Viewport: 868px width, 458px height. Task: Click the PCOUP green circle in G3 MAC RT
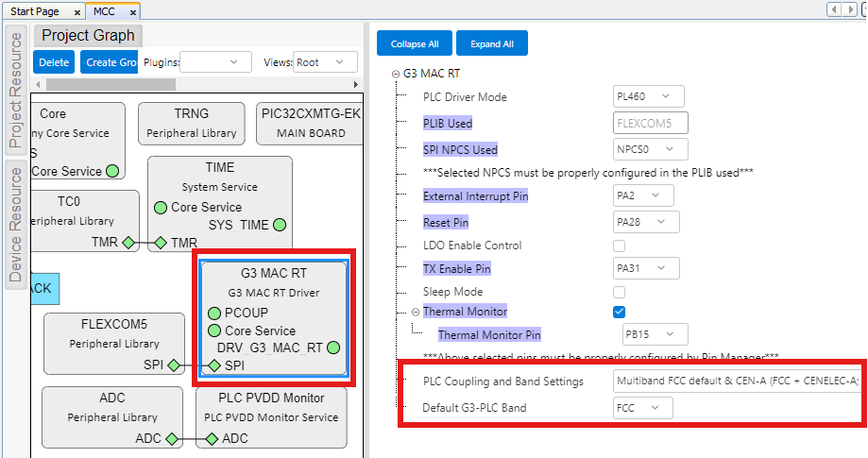[213, 314]
